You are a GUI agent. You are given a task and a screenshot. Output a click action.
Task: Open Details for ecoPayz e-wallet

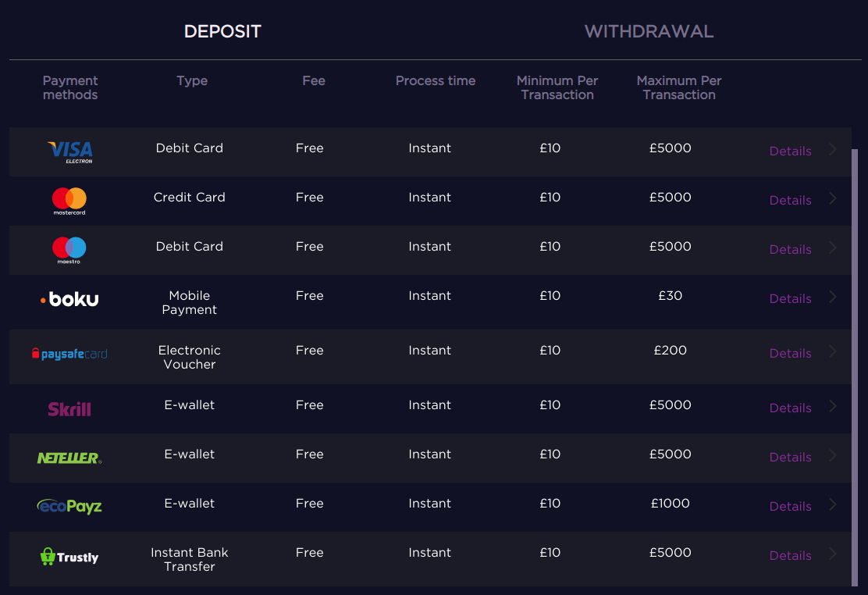pos(790,506)
